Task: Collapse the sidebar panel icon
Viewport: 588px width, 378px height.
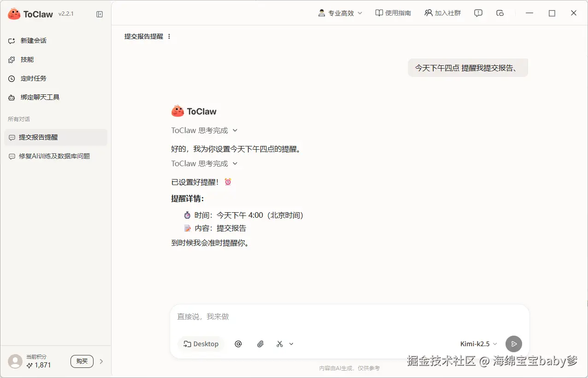Action: 100,14
